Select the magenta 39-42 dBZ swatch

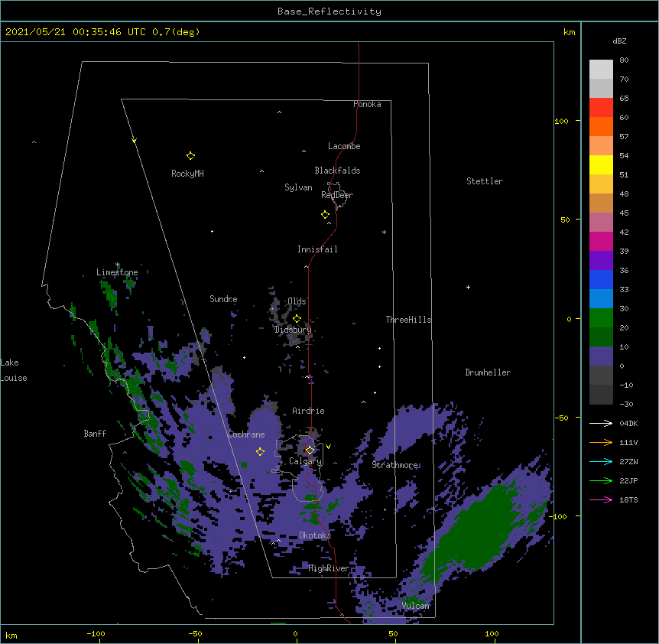[x=601, y=241]
